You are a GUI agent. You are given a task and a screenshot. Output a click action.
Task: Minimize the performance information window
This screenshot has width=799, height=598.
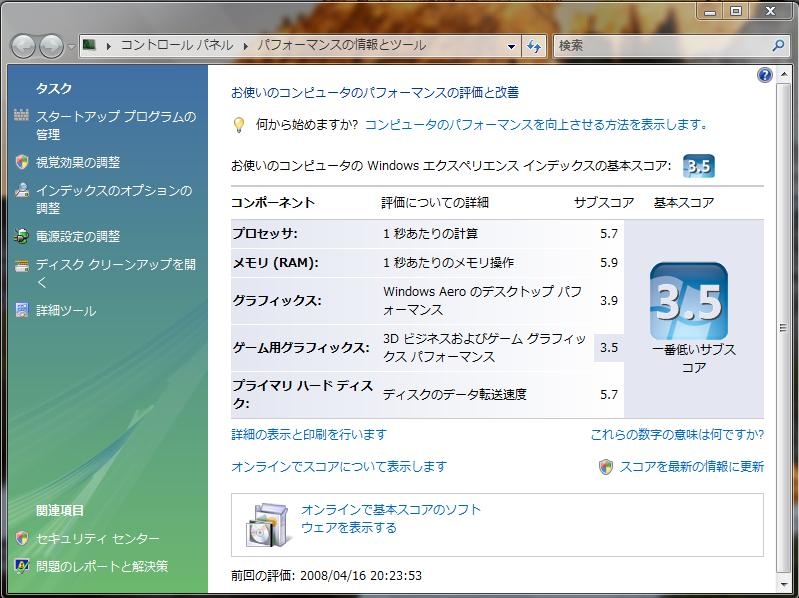point(711,11)
